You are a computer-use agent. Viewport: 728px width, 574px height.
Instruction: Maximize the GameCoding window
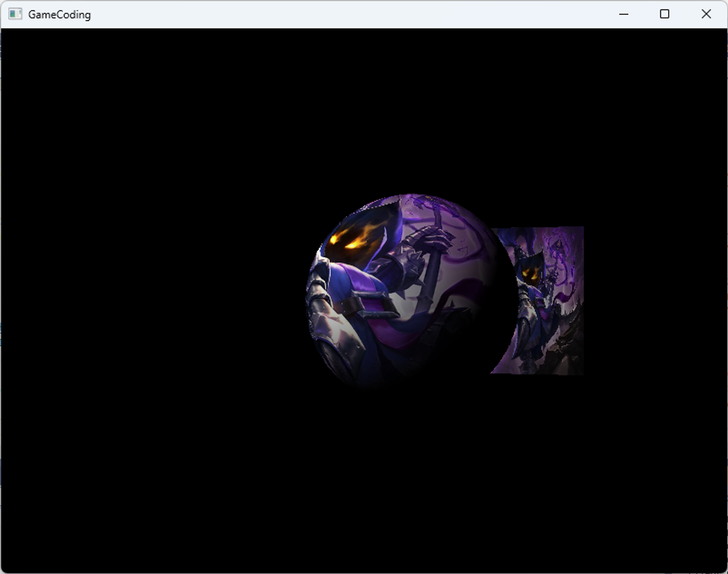tap(664, 14)
